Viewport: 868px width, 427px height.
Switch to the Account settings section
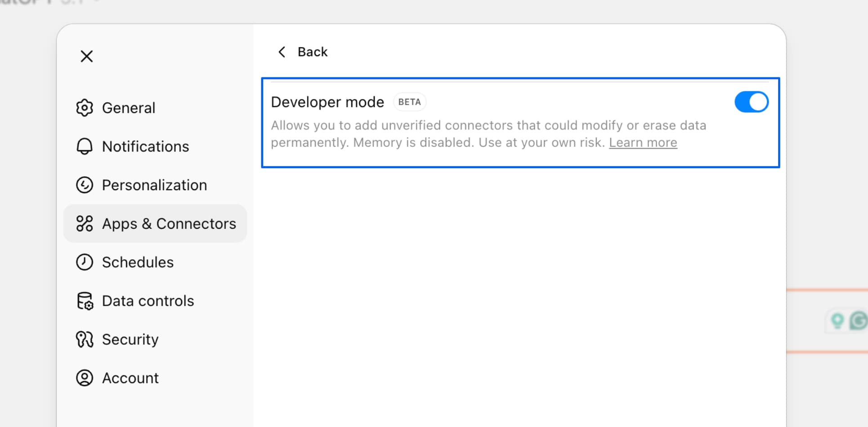pos(130,378)
